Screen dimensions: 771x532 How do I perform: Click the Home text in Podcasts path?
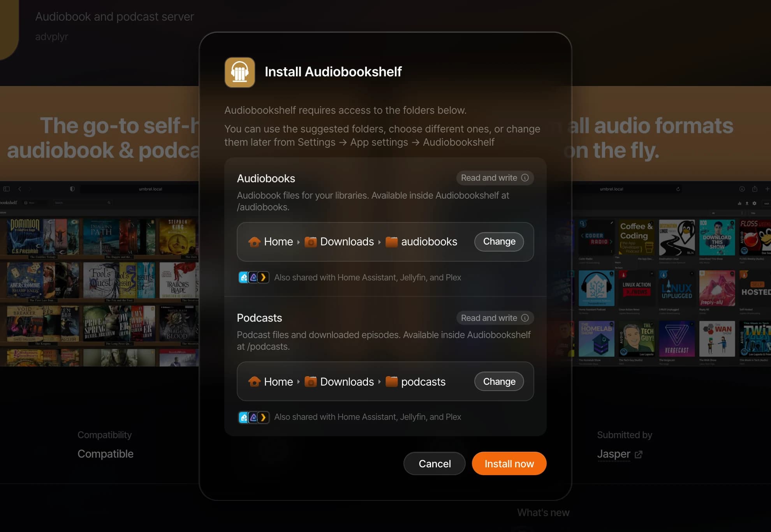click(278, 382)
